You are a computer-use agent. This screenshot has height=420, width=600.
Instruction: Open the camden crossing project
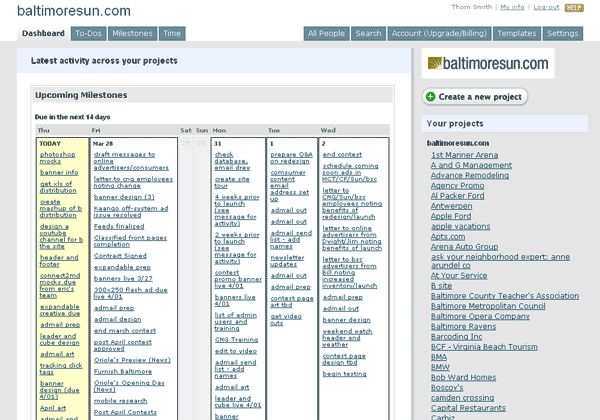point(463,398)
